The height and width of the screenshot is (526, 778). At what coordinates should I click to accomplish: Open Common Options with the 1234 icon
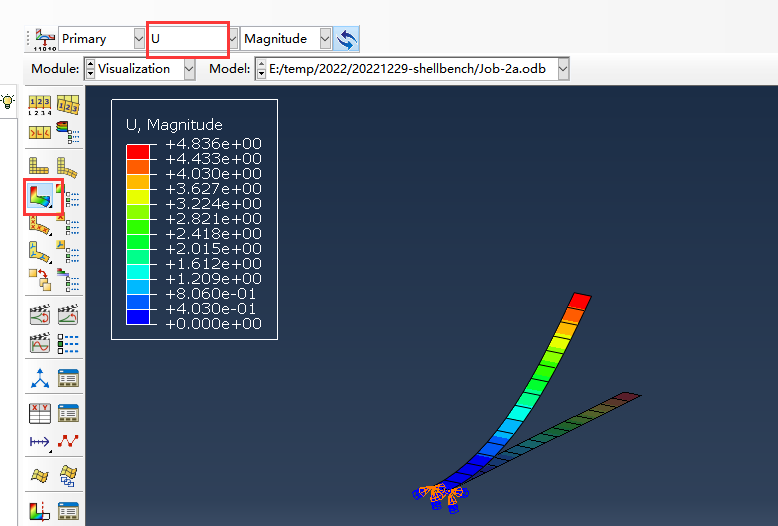point(40,105)
